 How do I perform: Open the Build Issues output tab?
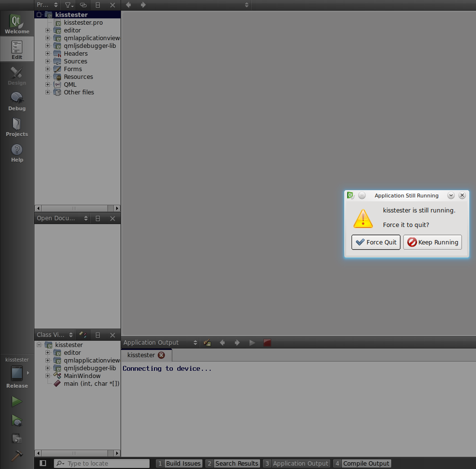coord(179,463)
